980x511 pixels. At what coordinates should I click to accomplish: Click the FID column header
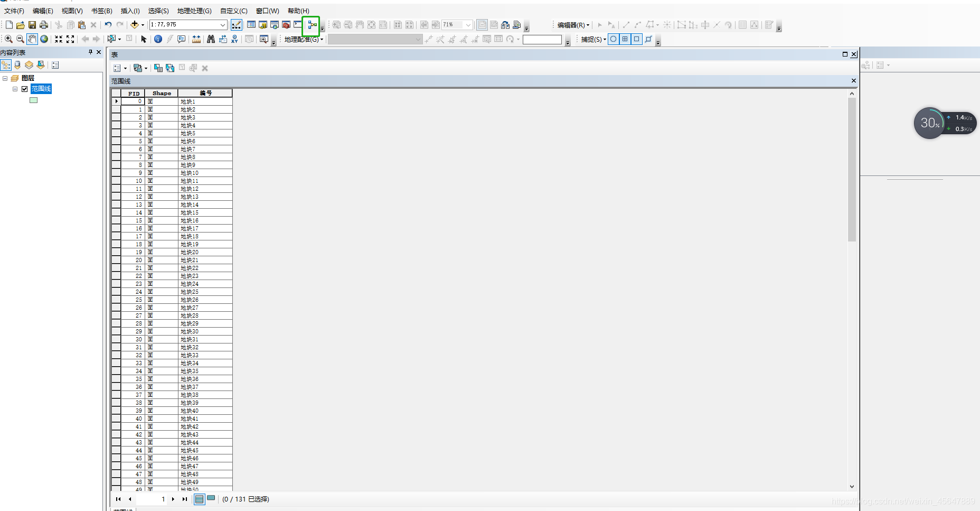[x=134, y=93]
